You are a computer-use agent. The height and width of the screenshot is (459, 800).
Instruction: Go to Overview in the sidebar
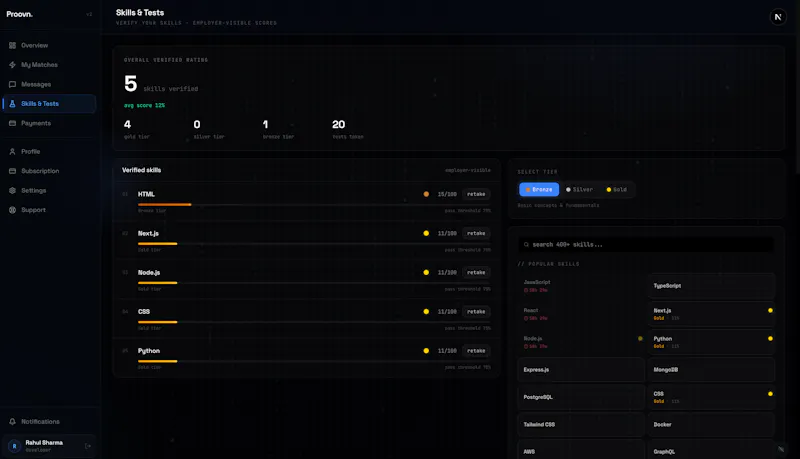pyautogui.click(x=48, y=45)
